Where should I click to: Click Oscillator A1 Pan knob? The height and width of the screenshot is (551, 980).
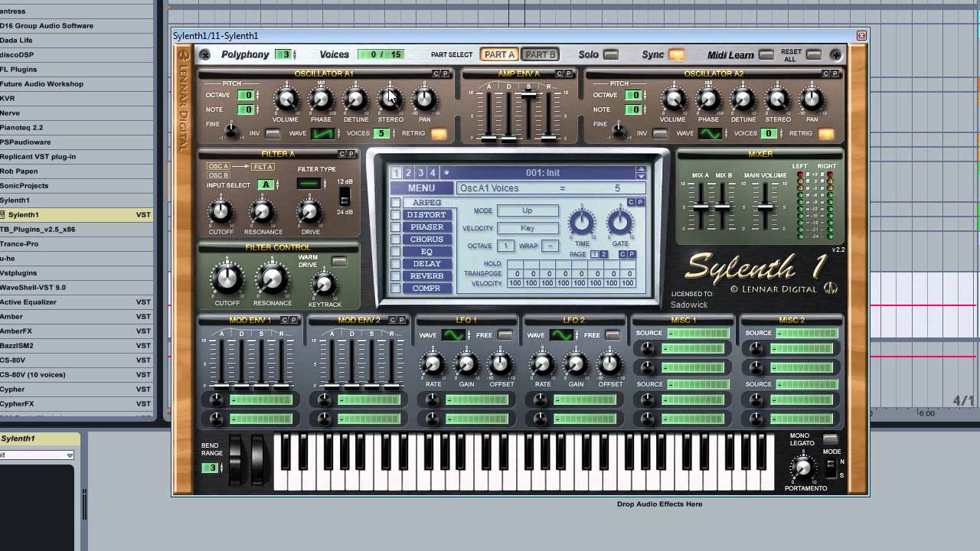425,99
